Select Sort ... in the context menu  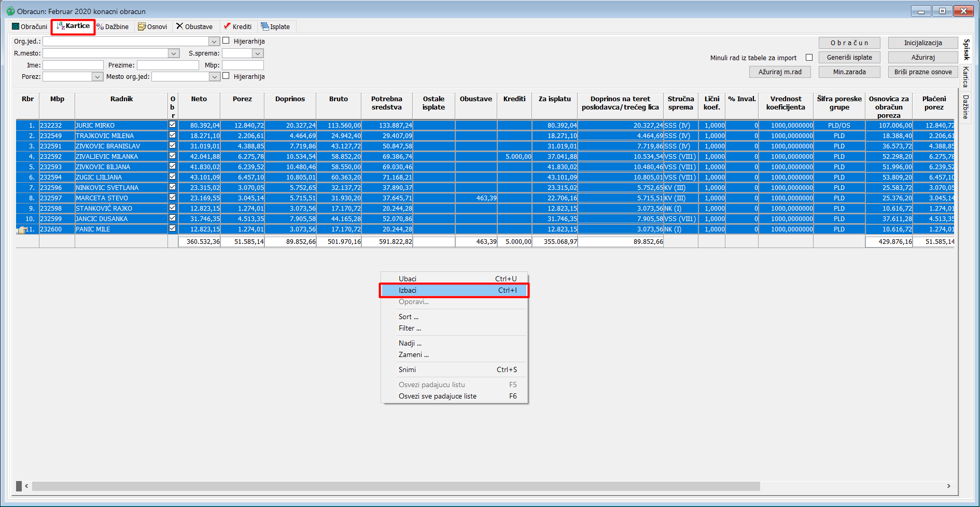click(x=454, y=317)
